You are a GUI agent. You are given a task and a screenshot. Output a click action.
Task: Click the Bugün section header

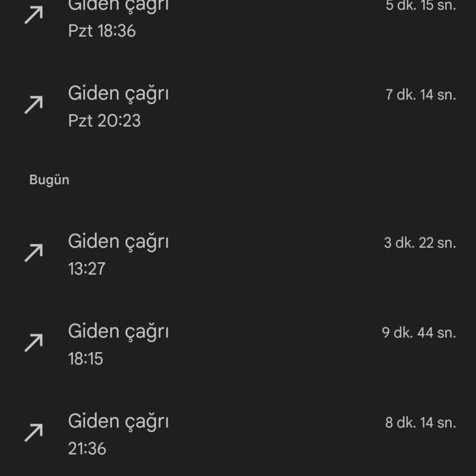click(49, 180)
